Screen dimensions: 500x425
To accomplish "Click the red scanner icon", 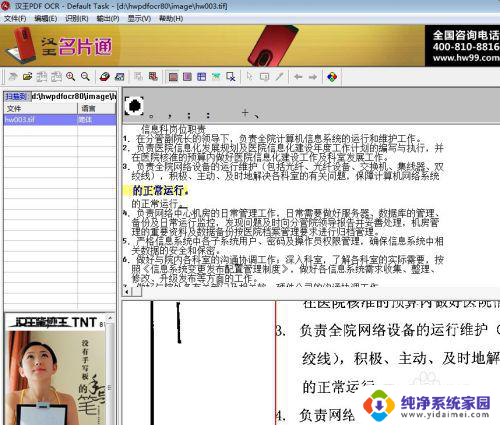I will coord(105,77).
